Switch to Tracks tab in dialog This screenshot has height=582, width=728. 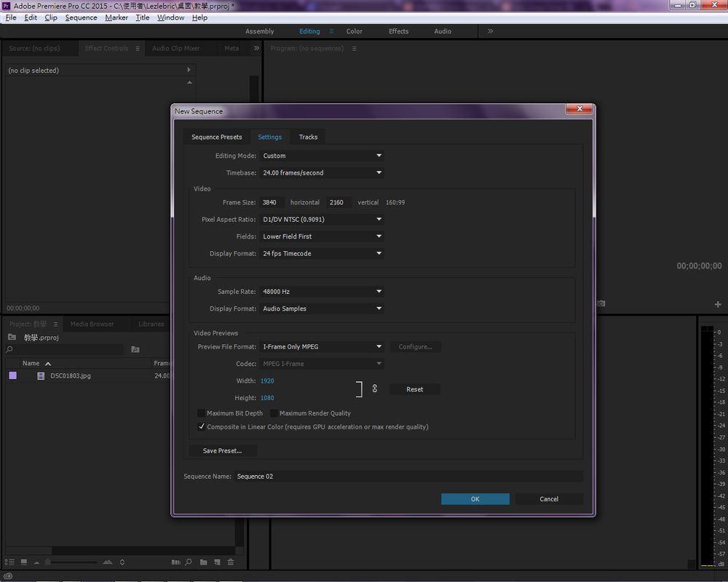pos(308,137)
